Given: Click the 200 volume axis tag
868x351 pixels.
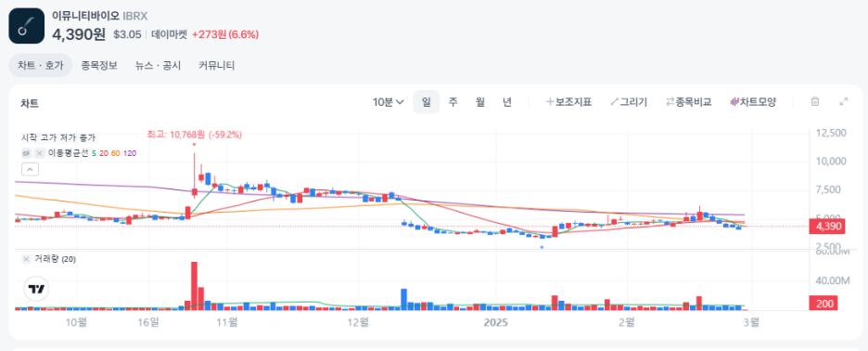Looking at the screenshot, I should coord(823,304).
